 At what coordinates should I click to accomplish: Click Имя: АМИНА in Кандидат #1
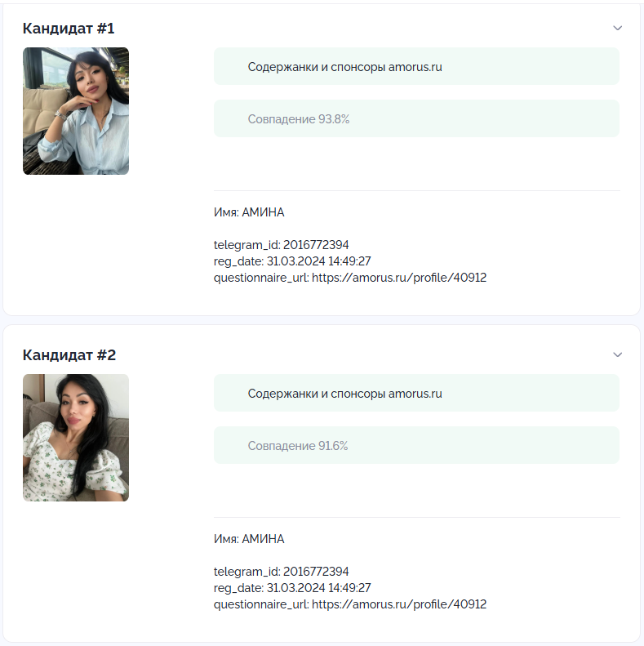[249, 212]
